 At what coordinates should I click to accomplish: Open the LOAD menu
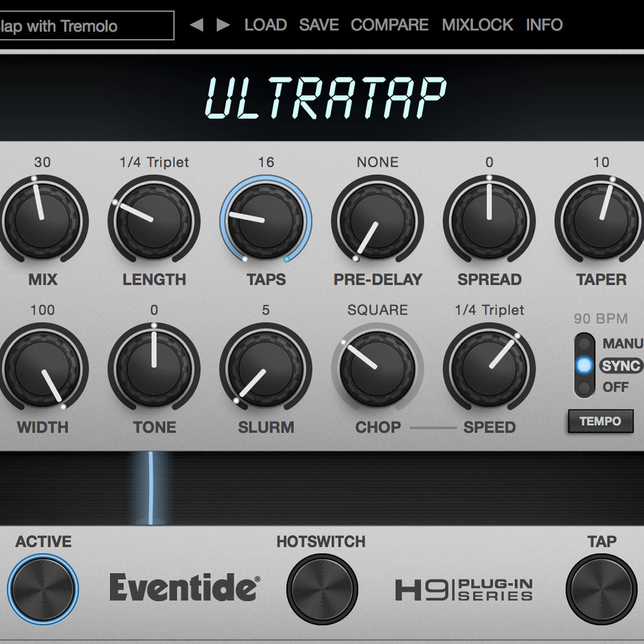[x=267, y=24]
